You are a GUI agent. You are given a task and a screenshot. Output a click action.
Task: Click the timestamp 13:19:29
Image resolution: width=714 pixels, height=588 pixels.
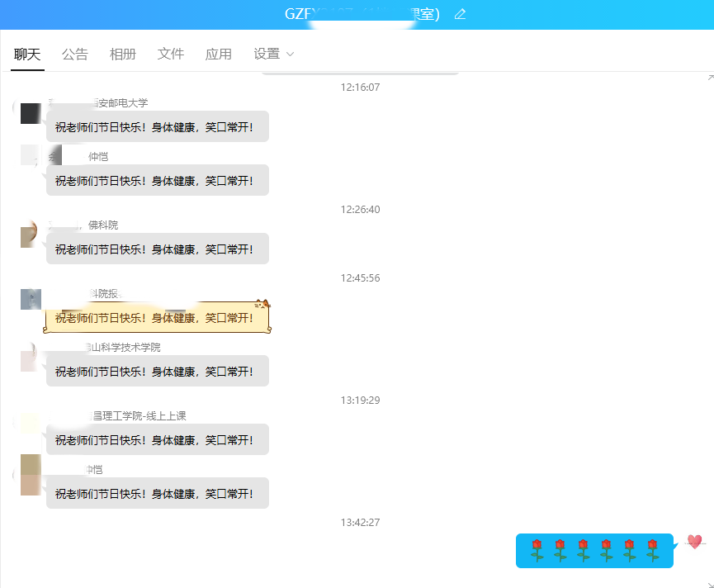[x=360, y=401]
